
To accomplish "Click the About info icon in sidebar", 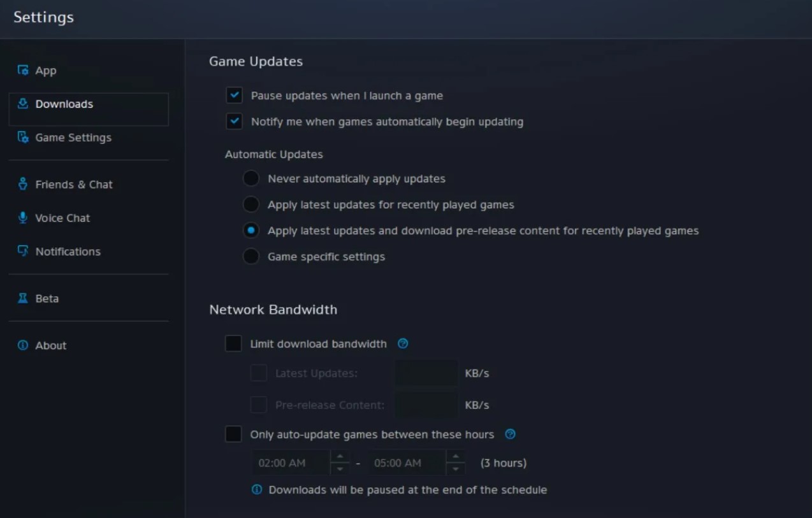I will 24,345.
